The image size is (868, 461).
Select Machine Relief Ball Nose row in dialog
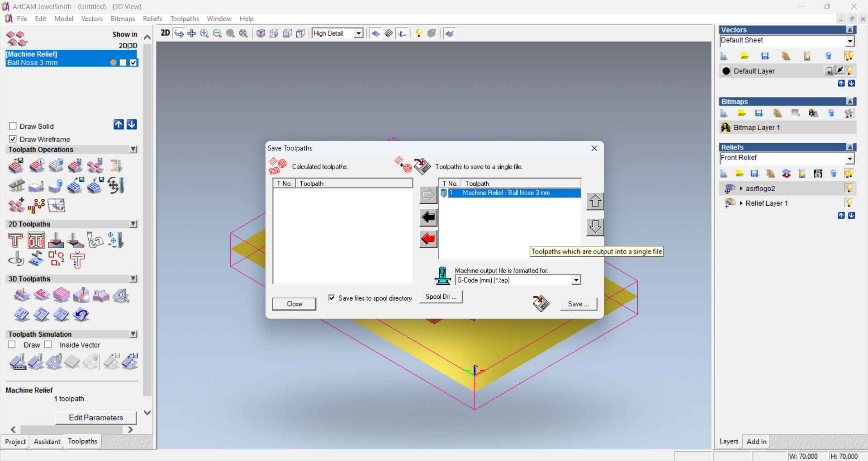[510, 193]
